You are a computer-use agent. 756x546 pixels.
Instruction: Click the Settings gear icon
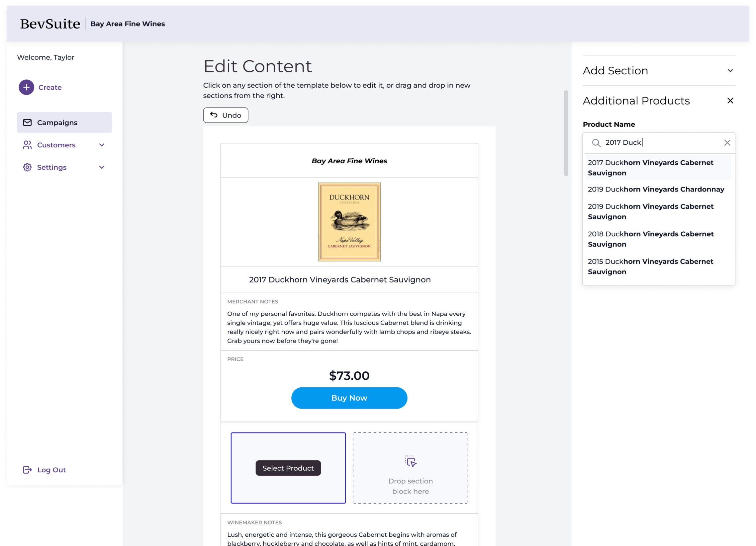[28, 167]
